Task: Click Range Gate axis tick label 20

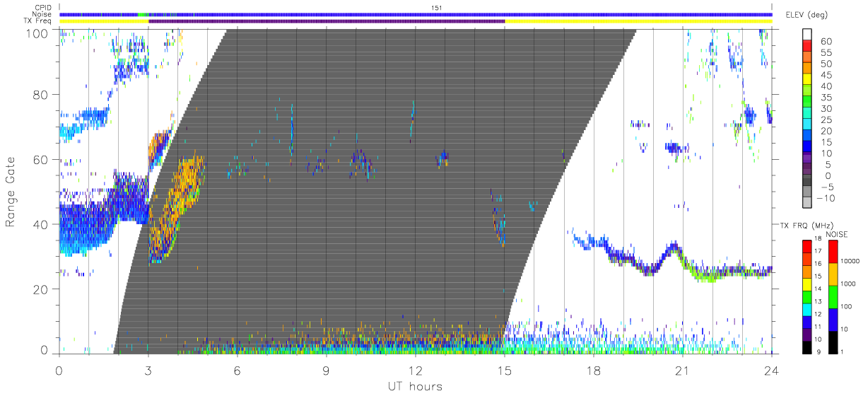Action: click(42, 289)
